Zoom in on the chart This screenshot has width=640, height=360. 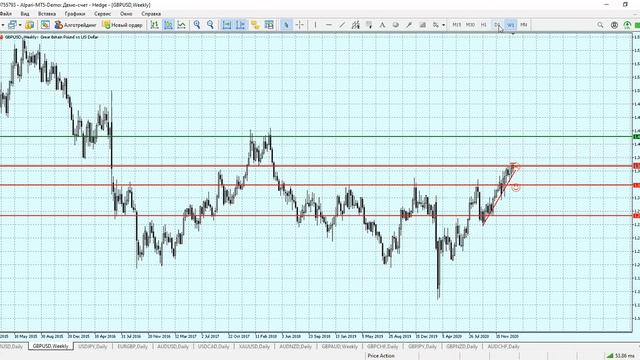coord(197,25)
